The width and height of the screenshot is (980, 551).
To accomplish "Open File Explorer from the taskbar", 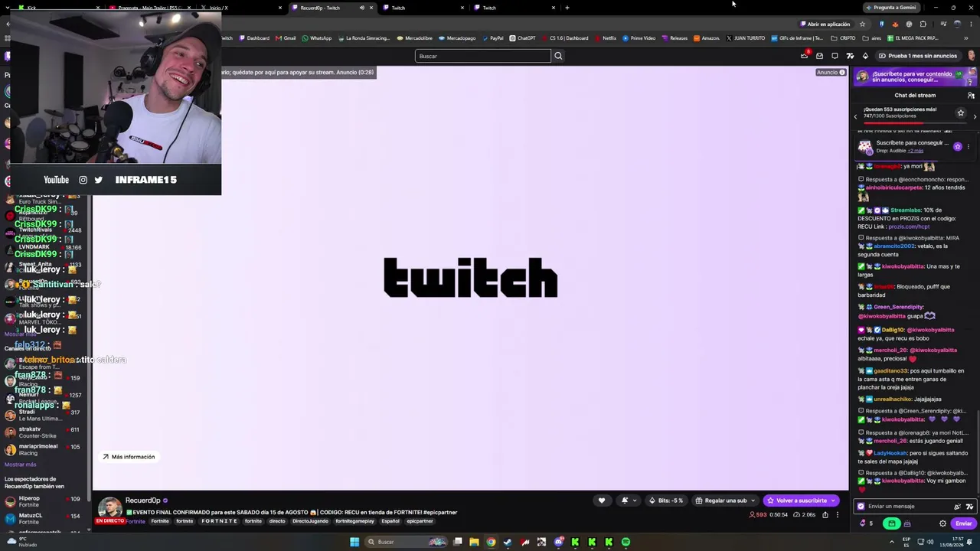I will tap(474, 542).
